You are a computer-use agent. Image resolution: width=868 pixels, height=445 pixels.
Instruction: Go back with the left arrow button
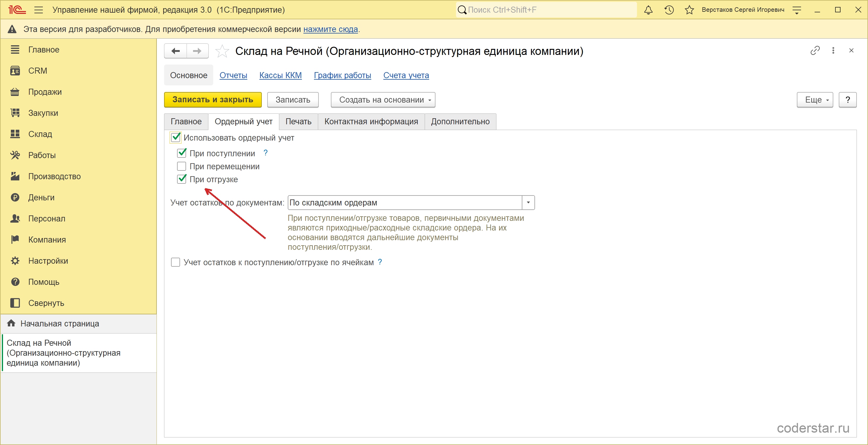point(176,51)
